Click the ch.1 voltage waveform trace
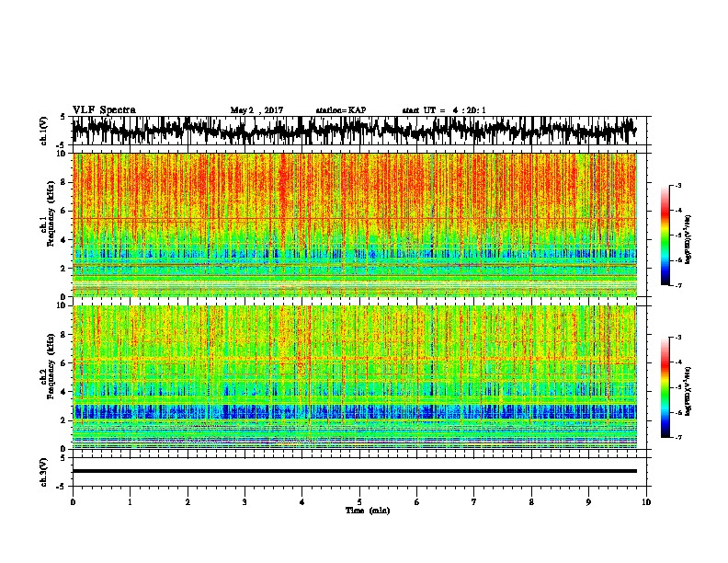This screenshot has width=728, height=563. [355, 130]
